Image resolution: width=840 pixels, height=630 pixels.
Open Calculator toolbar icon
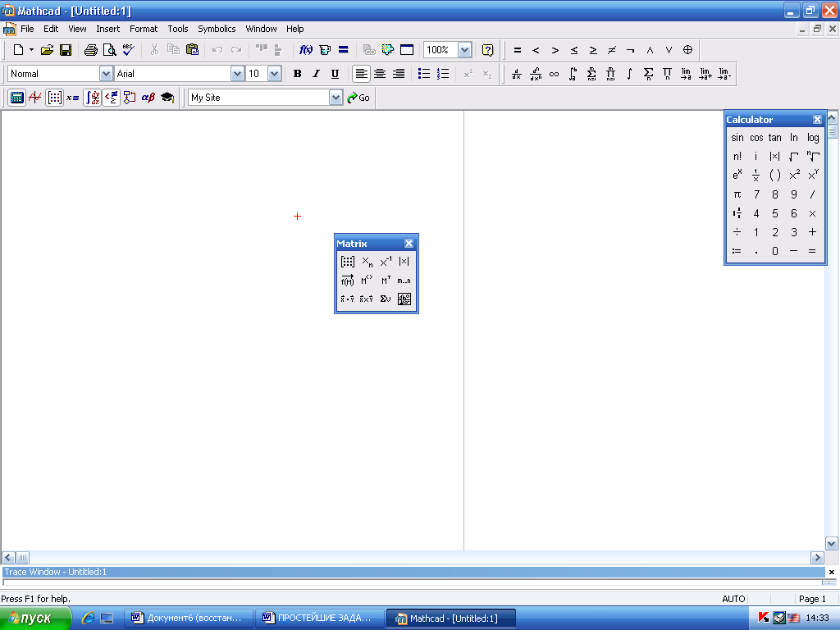click(x=16, y=98)
